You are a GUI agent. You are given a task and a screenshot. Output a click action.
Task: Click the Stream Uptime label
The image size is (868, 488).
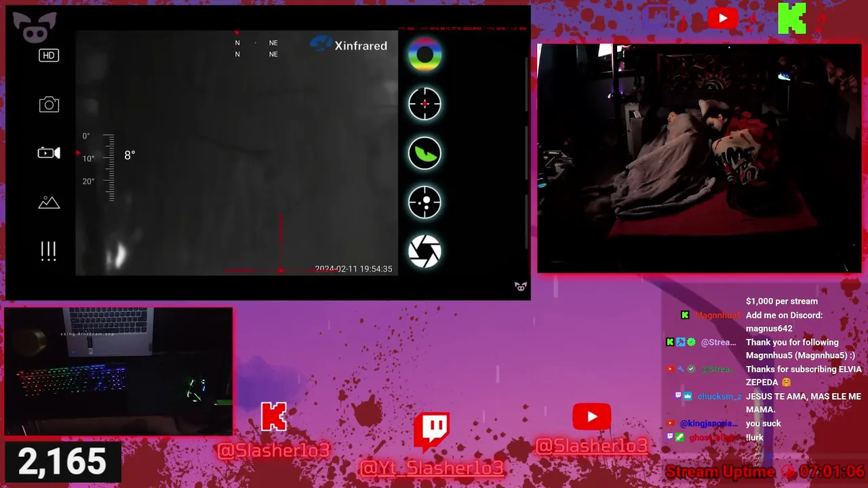[x=720, y=472]
